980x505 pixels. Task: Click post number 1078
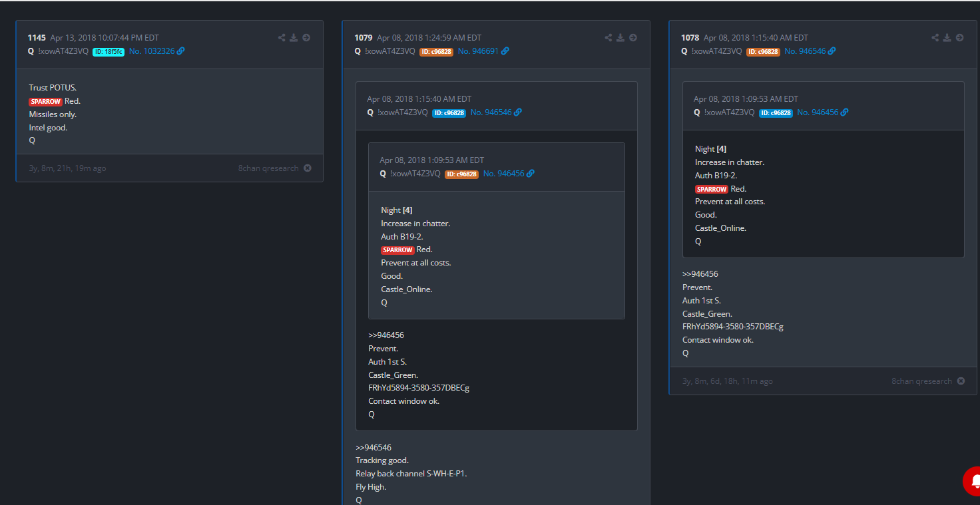[x=690, y=38]
